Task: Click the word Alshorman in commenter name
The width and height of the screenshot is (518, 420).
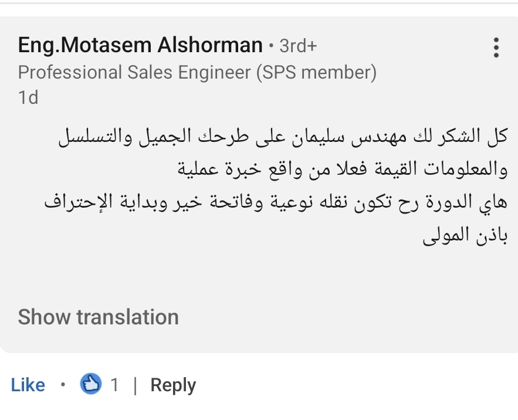Action: tap(210, 45)
